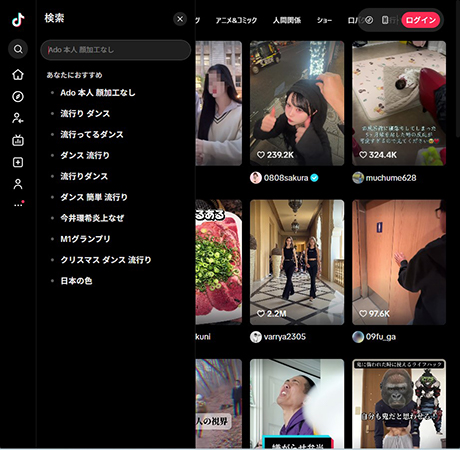Visit 09fu_ga profile link
The height and width of the screenshot is (450, 460).
pyautogui.click(x=381, y=337)
